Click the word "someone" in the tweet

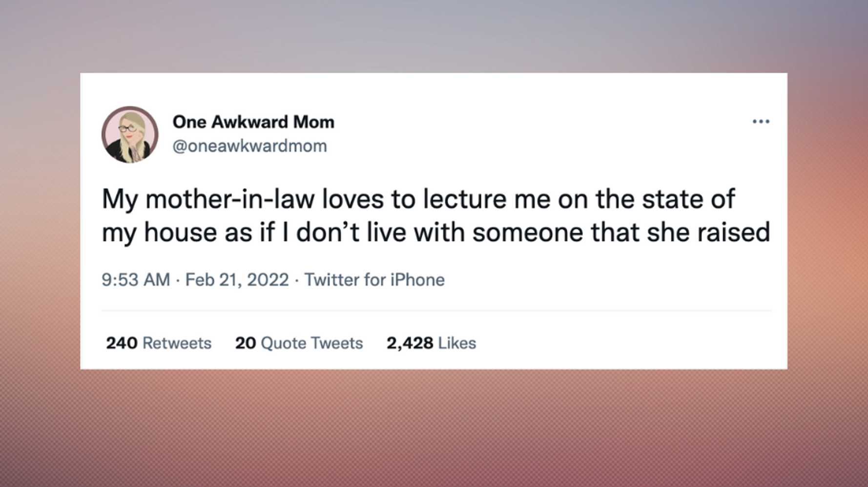[x=527, y=233]
